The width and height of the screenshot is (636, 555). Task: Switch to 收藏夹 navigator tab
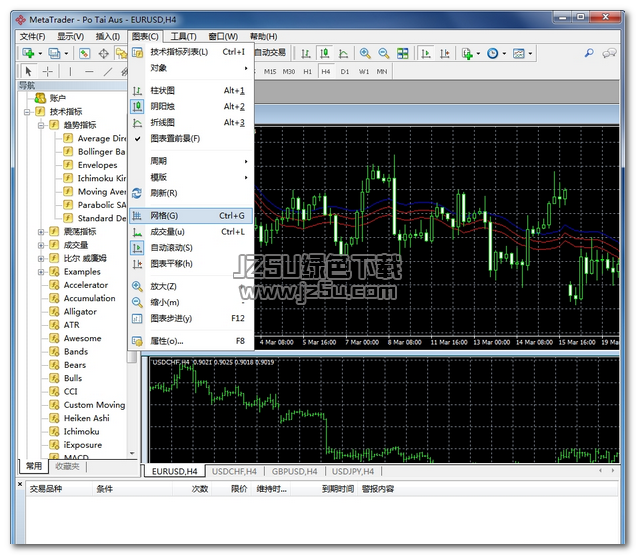67,467
